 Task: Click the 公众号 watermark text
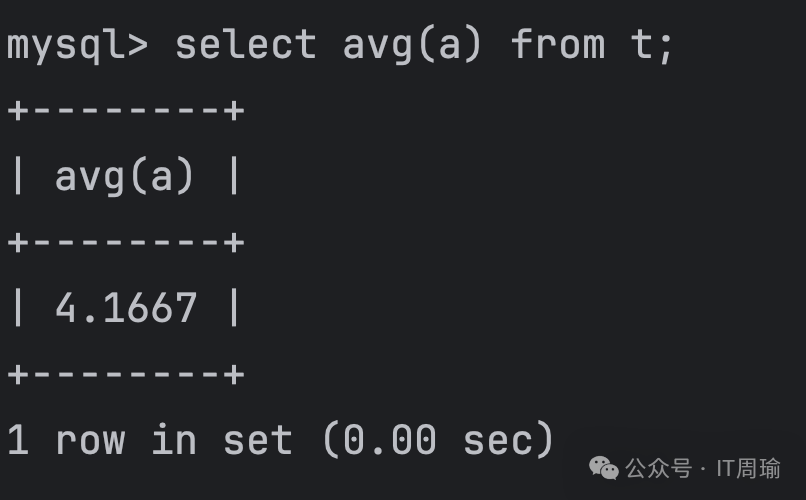tap(658, 469)
